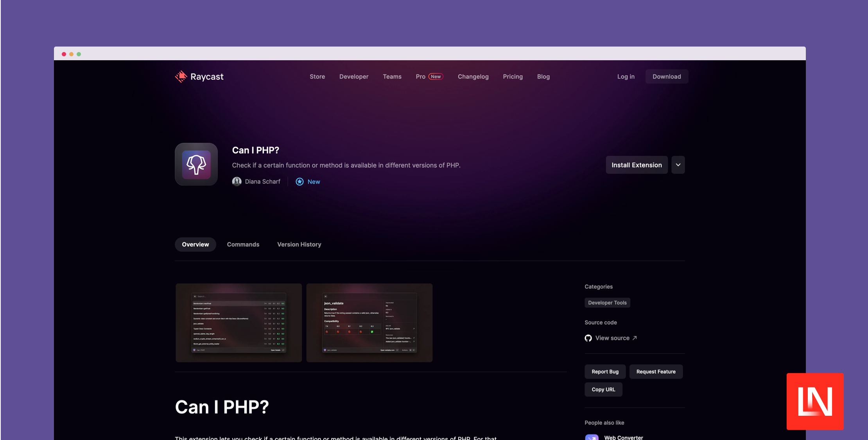The image size is (868, 440).
Task: Click the New badge next to Pro
Action: (x=436, y=77)
